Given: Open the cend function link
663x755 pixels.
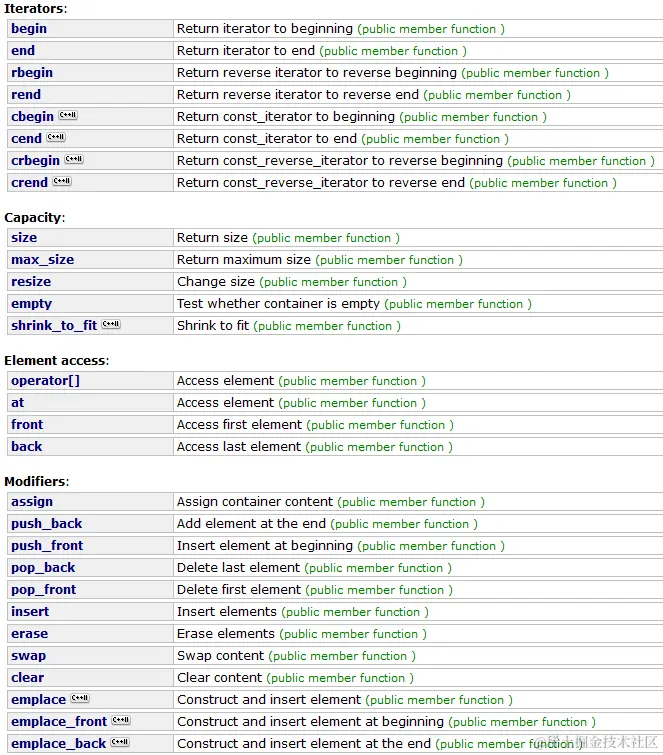Looking at the screenshot, I should (x=26, y=139).
